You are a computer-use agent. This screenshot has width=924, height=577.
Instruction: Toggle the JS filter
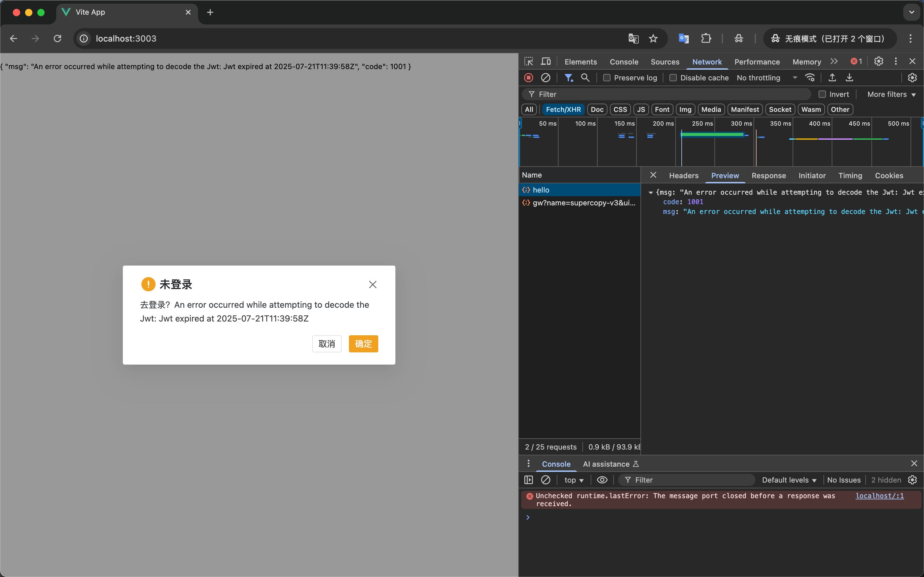[x=641, y=109]
